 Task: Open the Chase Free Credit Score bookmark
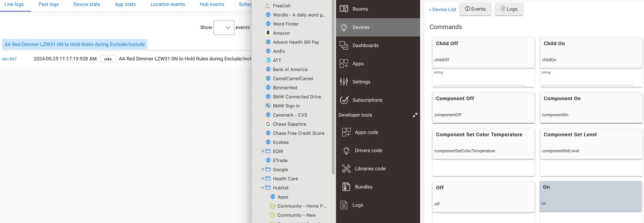click(299, 133)
